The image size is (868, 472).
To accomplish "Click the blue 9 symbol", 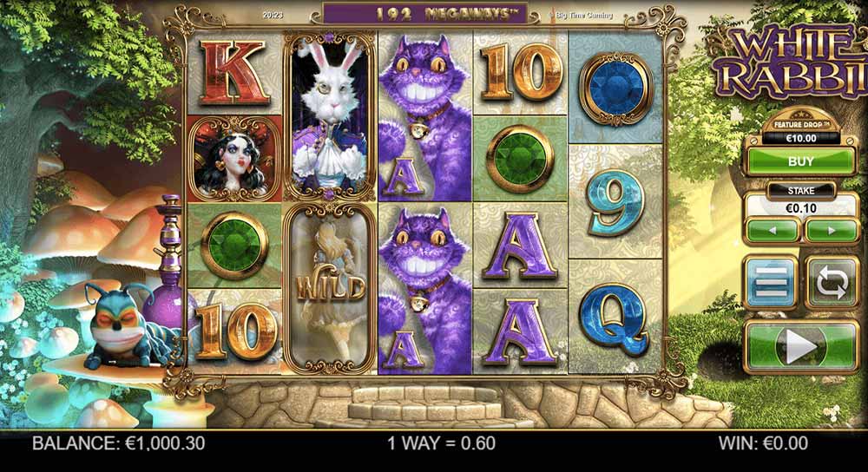I will 616,202.
